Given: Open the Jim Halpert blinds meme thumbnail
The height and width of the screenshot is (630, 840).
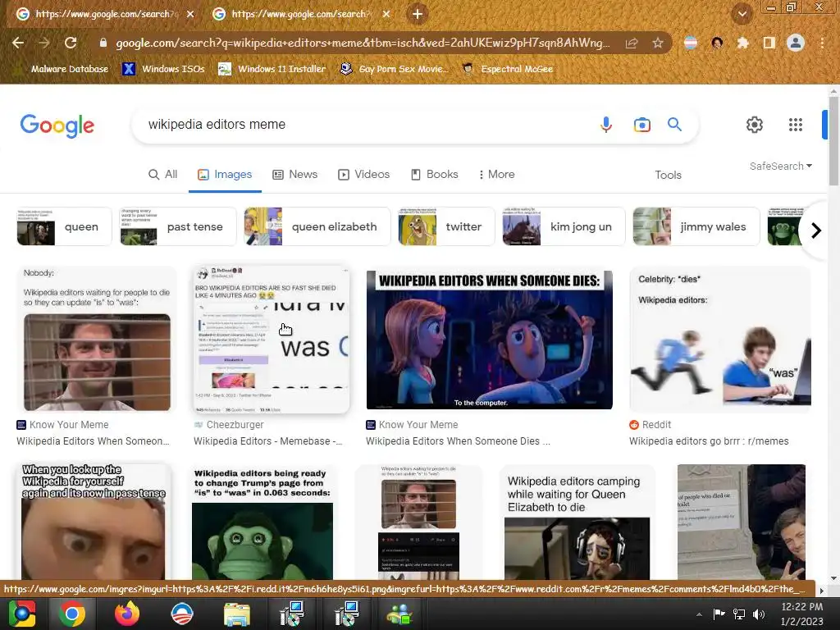Looking at the screenshot, I should [x=97, y=340].
